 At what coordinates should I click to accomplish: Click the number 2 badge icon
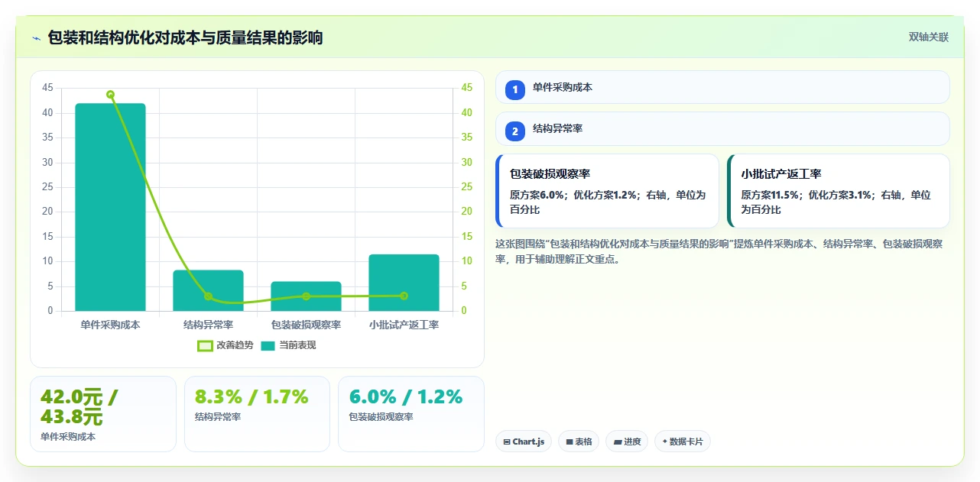click(515, 131)
